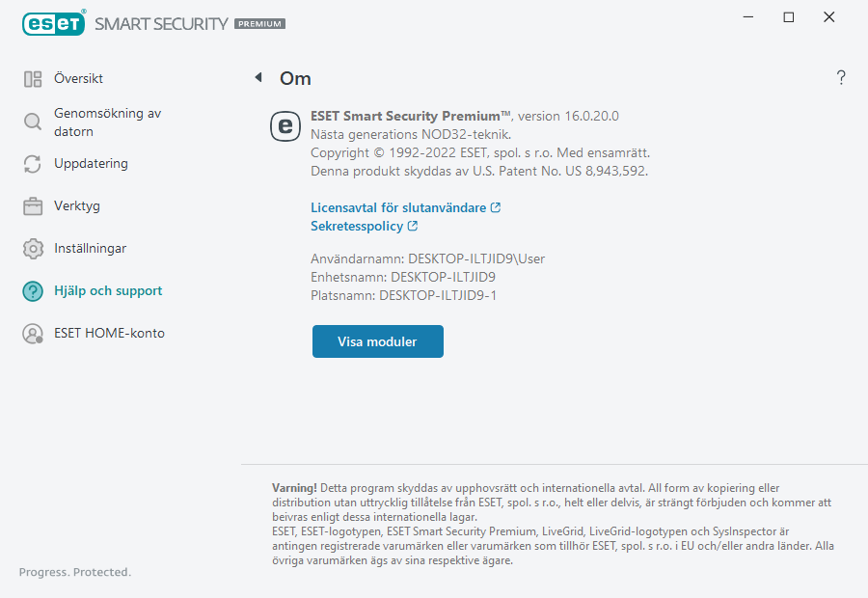This screenshot has width=868, height=598.
Task: Click the ESET product 'e' logo icon
Action: pyautogui.click(x=285, y=125)
